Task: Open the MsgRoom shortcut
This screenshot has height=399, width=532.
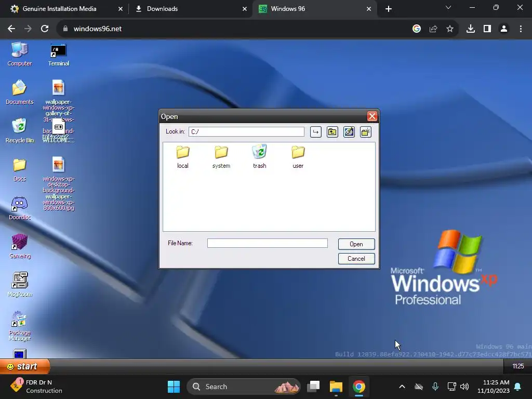Action: pos(19,285)
